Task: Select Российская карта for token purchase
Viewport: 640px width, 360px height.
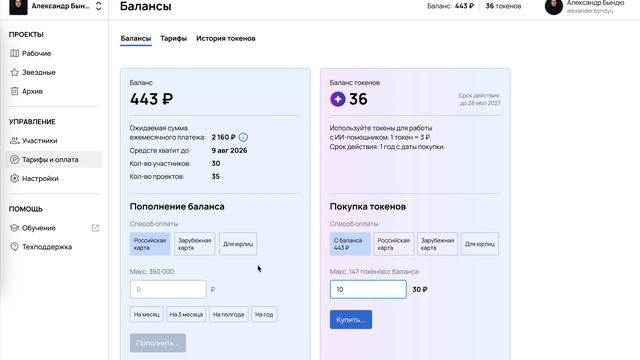Action: tap(394, 244)
